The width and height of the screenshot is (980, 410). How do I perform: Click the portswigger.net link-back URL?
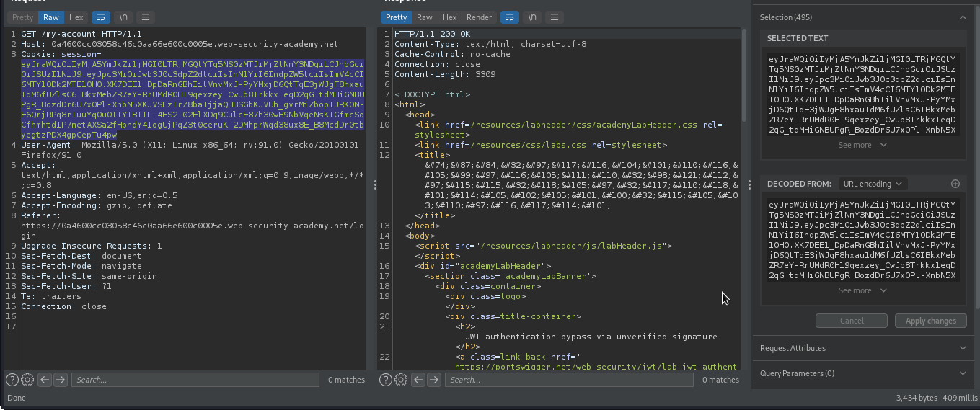click(x=596, y=367)
